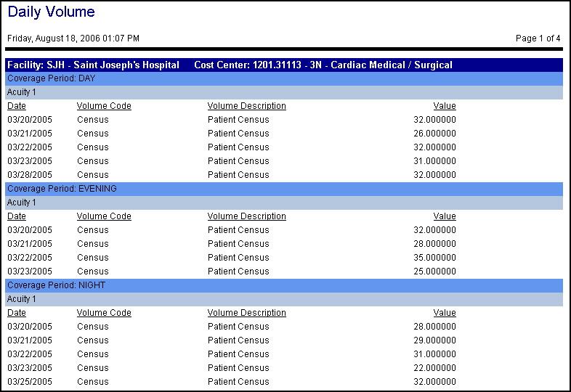This screenshot has width=571, height=392.
Task: Click Volume Description header in NIGHT section
Action: 246,313
